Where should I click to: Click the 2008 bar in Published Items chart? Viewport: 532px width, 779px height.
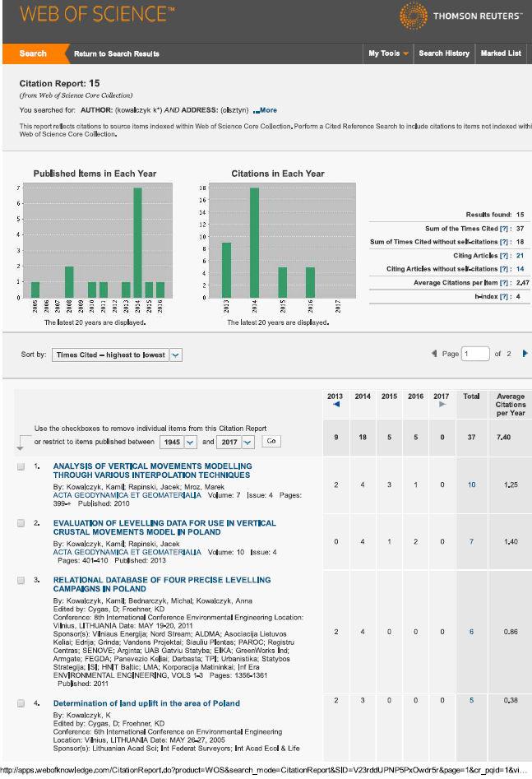click(x=70, y=282)
